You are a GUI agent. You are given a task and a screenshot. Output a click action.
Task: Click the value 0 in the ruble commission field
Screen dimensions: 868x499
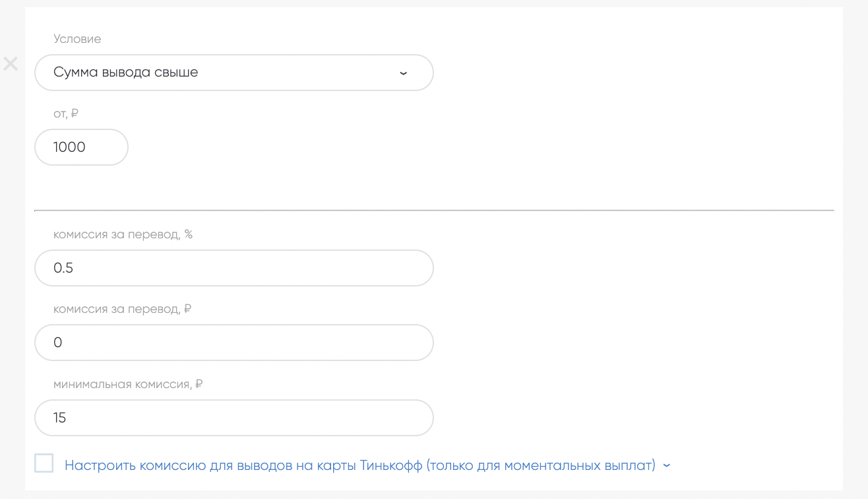click(x=58, y=343)
